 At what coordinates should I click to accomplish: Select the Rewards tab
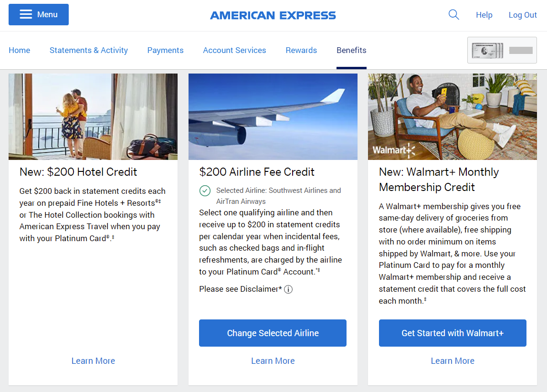[301, 50]
